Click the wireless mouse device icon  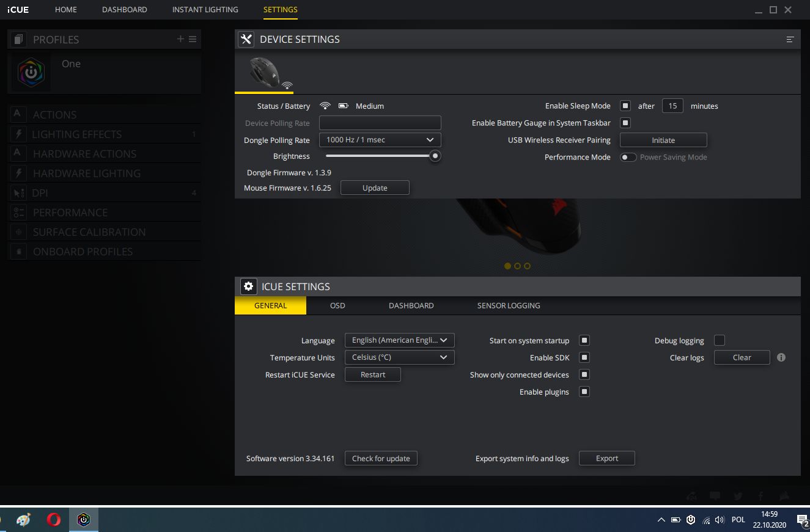(265, 71)
